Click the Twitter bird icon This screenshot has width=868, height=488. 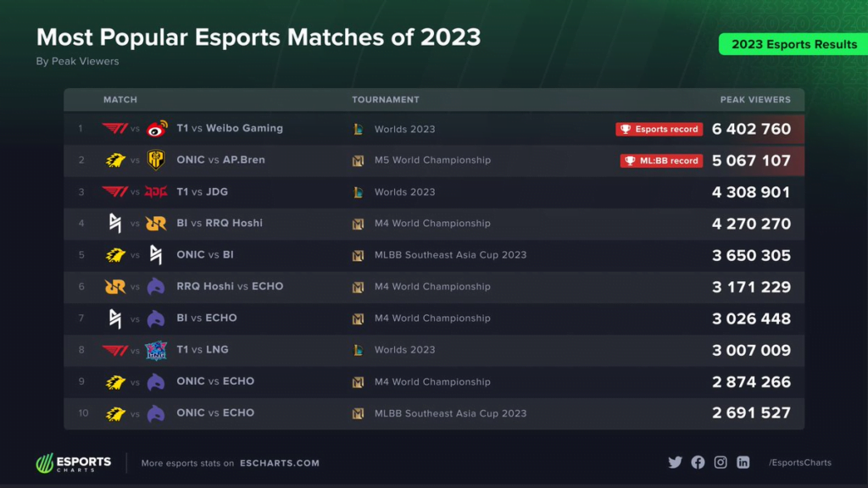click(675, 462)
